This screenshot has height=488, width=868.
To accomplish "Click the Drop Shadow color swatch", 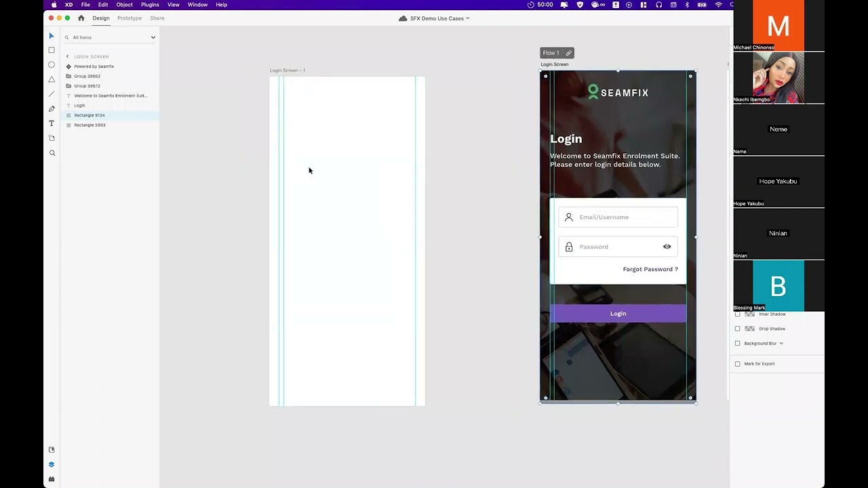I will 749,329.
